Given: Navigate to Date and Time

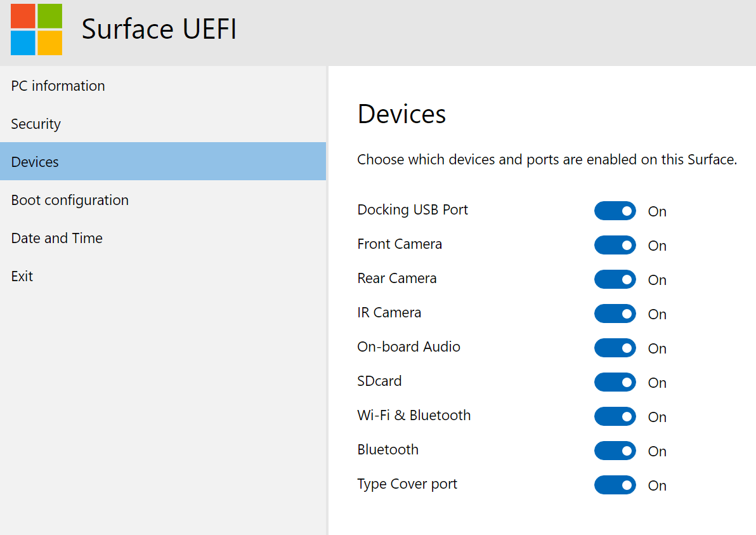Looking at the screenshot, I should point(57,238).
